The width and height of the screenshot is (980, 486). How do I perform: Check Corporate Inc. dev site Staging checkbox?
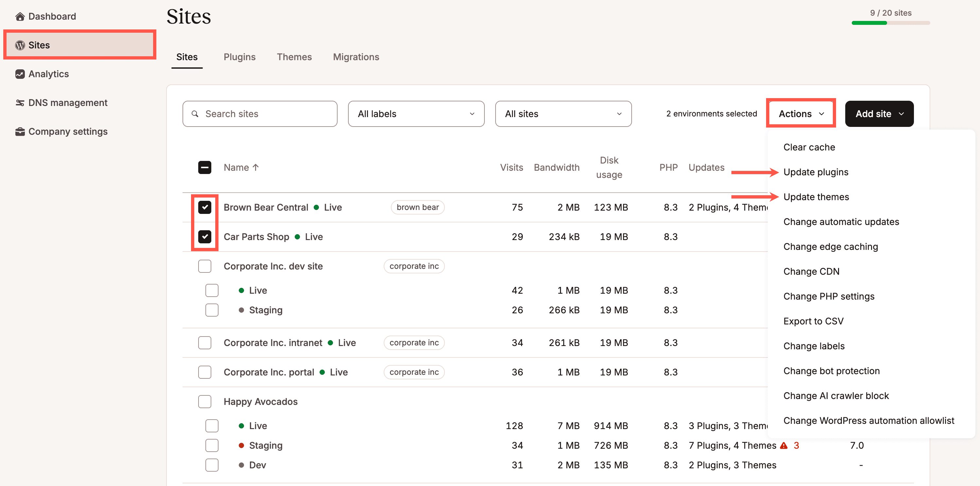pyautogui.click(x=212, y=310)
